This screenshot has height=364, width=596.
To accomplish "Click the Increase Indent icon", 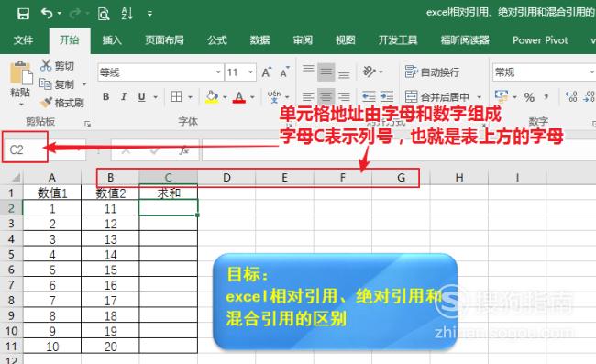I will [387, 96].
